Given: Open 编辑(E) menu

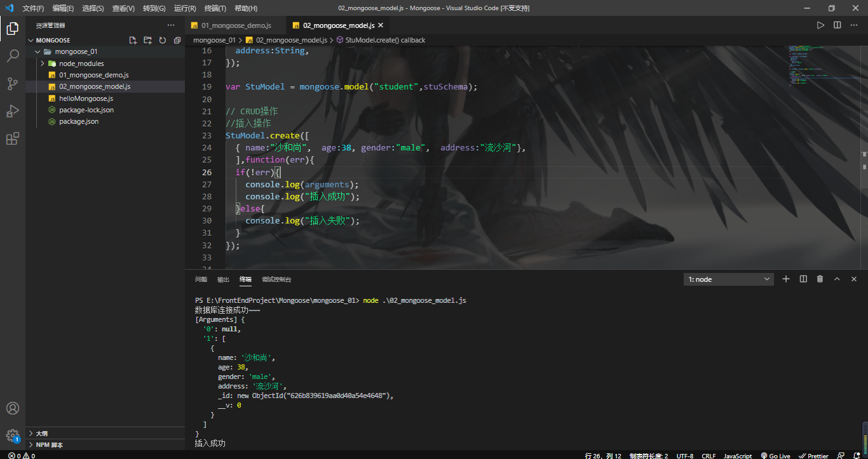Looking at the screenshot, I should click(63, 8).
